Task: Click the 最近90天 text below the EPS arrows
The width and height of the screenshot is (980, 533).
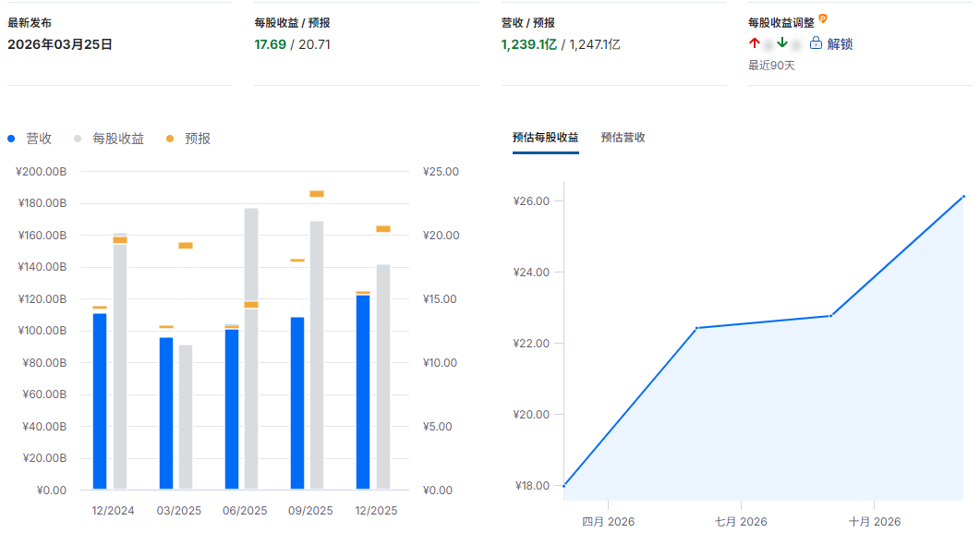Action: click(765, 67)
